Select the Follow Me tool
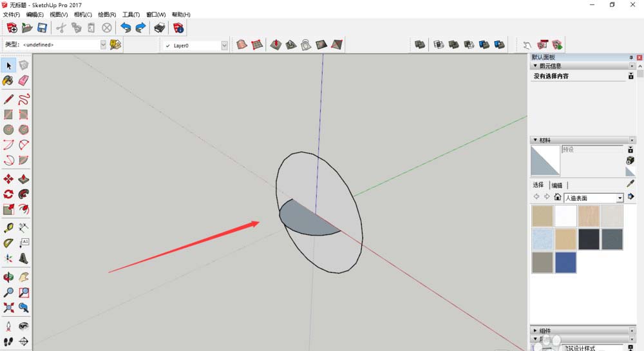Viewport: 644px width, 351px height. tap(23, 194)
